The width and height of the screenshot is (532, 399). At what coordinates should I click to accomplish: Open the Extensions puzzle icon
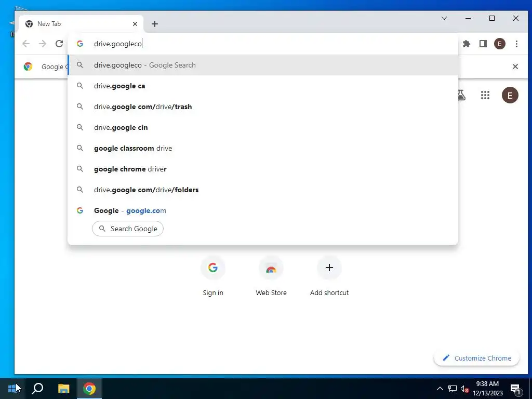[467, 44]
